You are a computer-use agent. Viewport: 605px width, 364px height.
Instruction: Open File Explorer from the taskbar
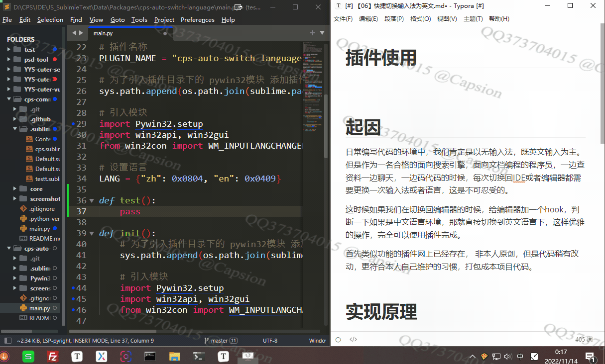click(x=174, y=356)
